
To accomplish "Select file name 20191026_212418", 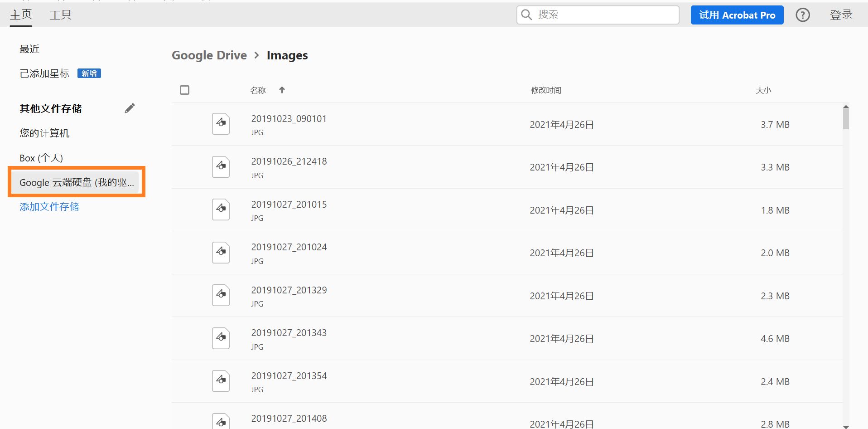I will (x=289, y=161).
